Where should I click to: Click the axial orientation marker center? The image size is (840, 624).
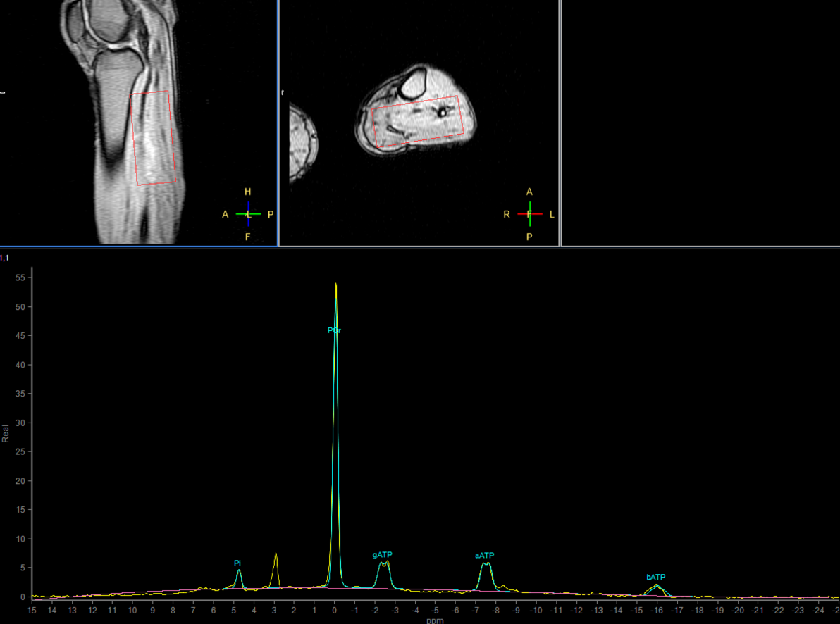pos(529,214)
